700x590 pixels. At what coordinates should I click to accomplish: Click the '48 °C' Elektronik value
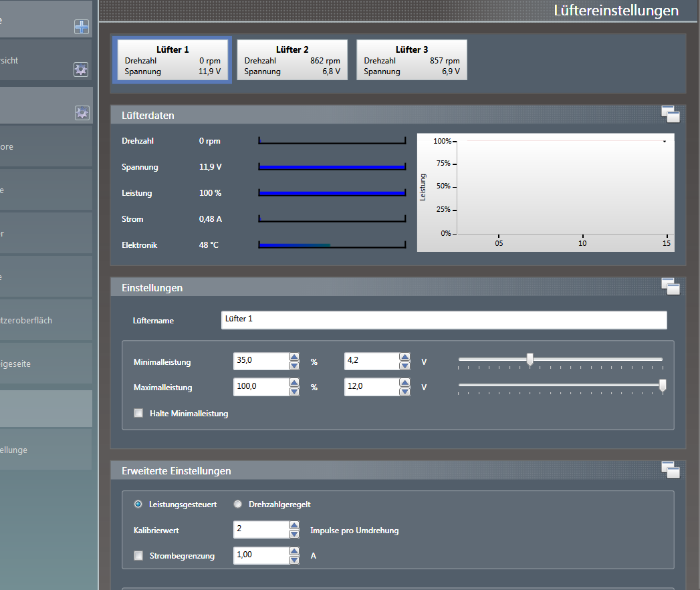209,245
